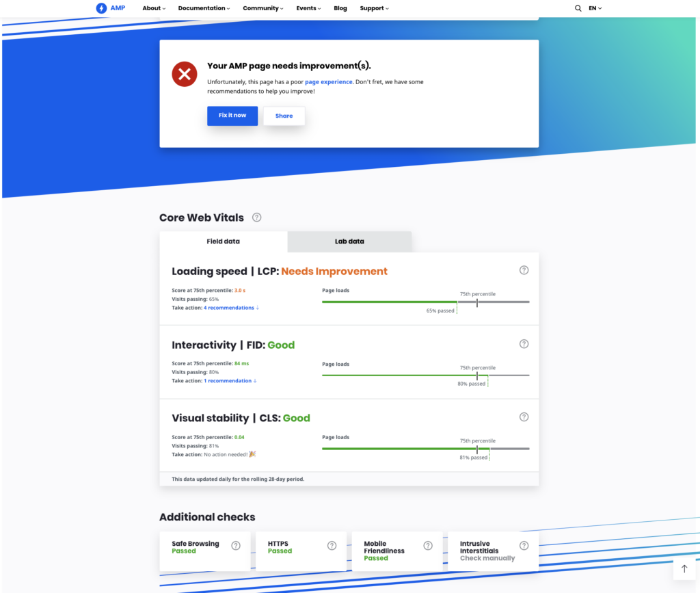Click the 81% passed label
This screenshot has width=700, height=593.
(474, 458)
